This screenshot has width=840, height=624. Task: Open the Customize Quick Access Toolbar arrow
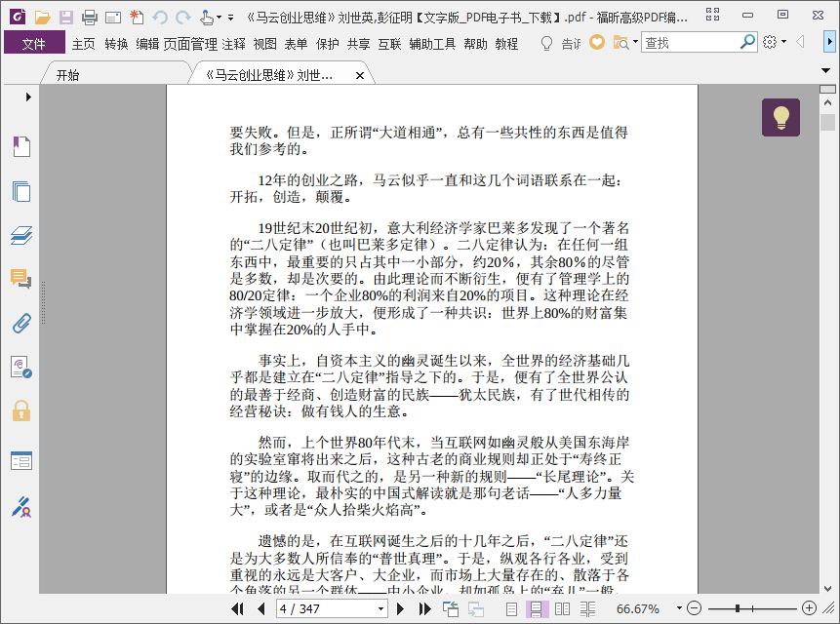click(230, 18)
